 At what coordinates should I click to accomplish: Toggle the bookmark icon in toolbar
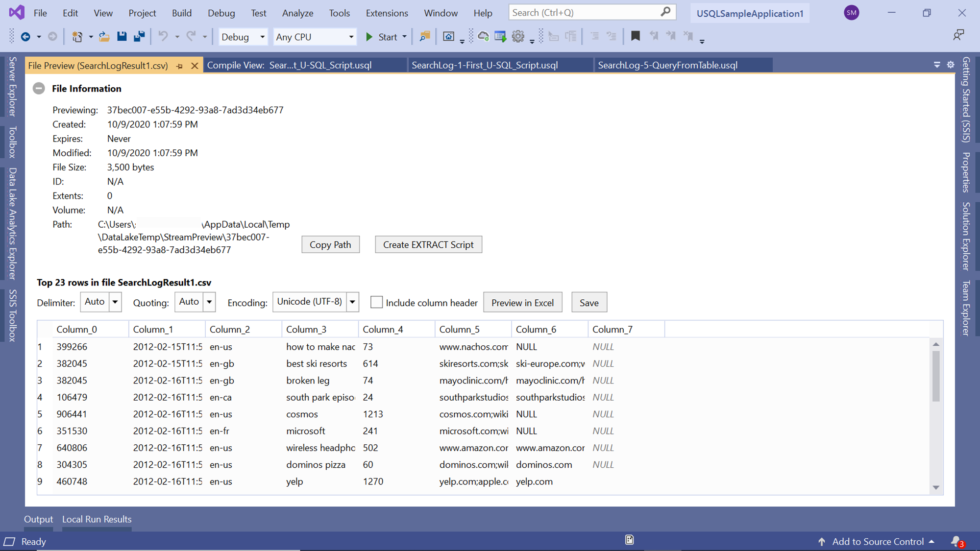click(x=636, y=36)
